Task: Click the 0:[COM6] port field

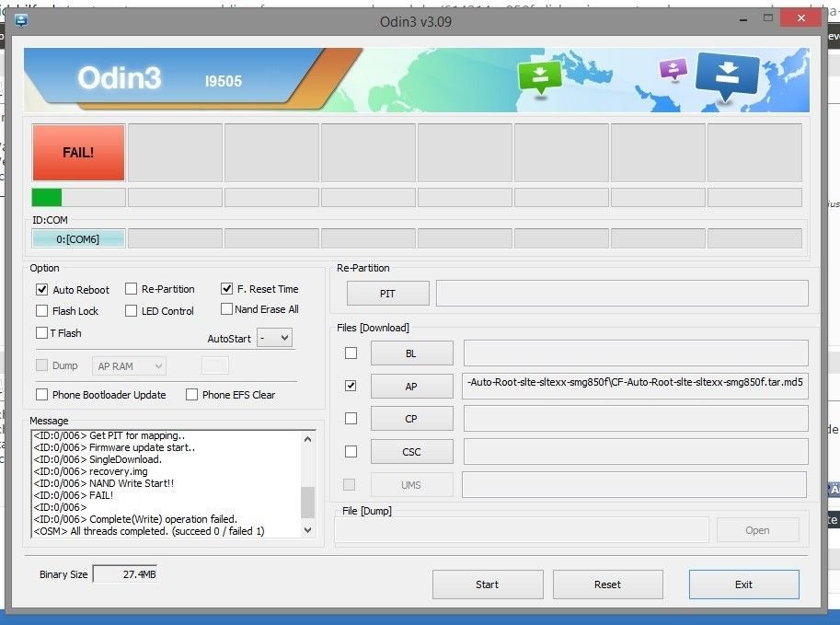Action: pyautogui.click(x=78, y=238)
